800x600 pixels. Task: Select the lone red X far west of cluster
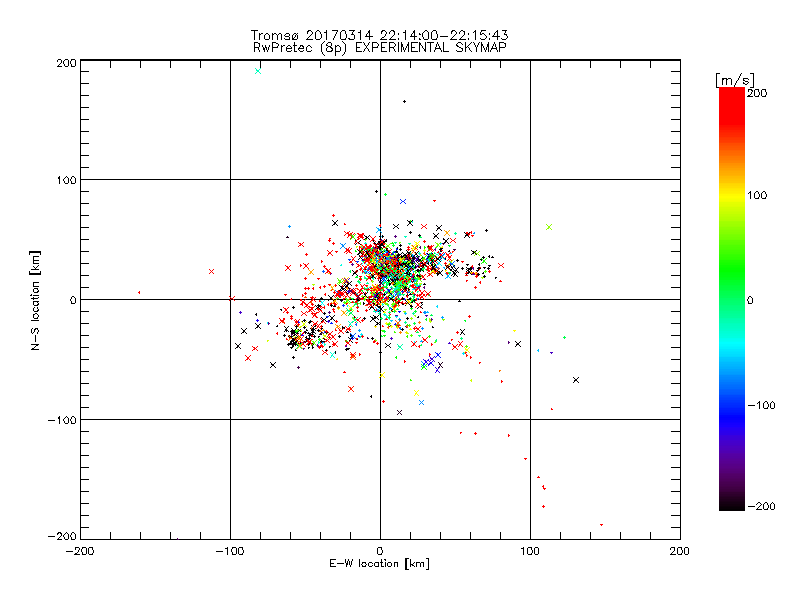[x=211, y=271]
